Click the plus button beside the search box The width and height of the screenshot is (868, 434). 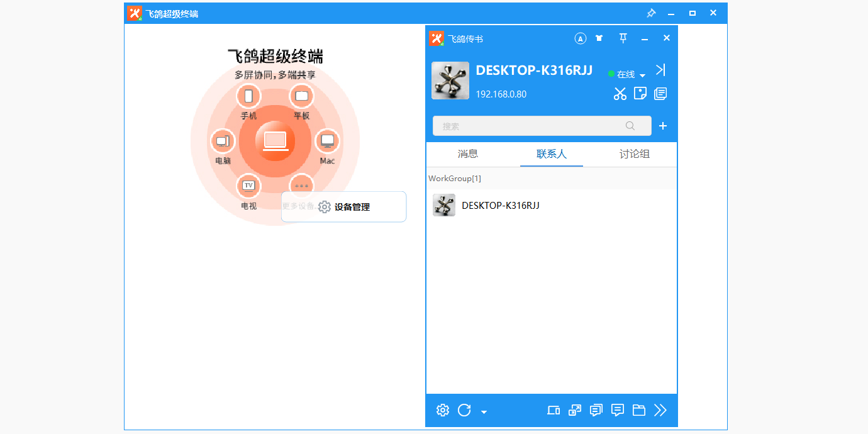(663, 126)
